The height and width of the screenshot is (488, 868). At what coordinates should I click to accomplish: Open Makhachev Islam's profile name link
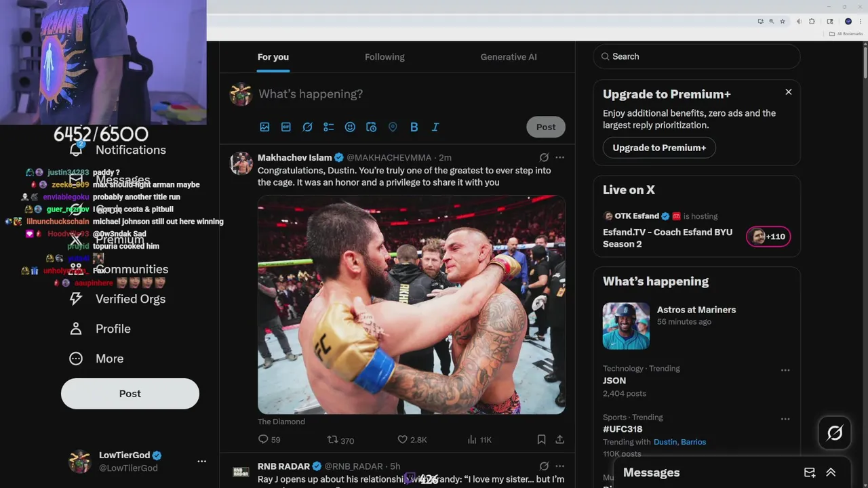[x=295, y=157]
